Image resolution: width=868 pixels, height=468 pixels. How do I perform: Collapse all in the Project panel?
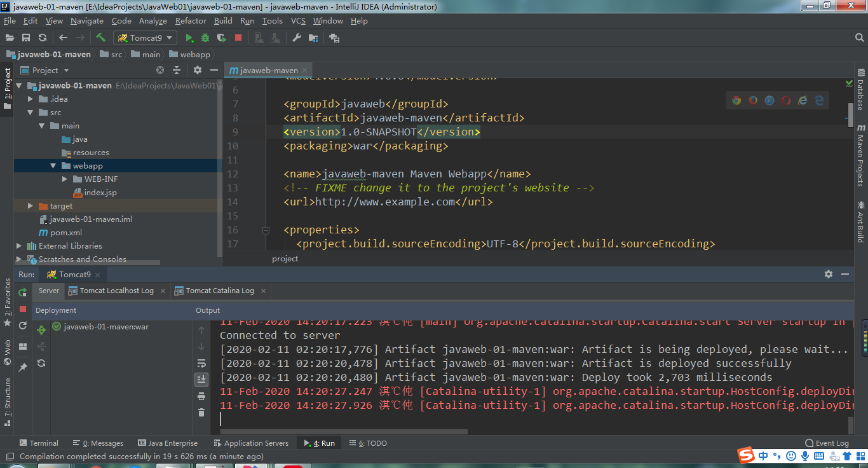(x=177, y=70)
